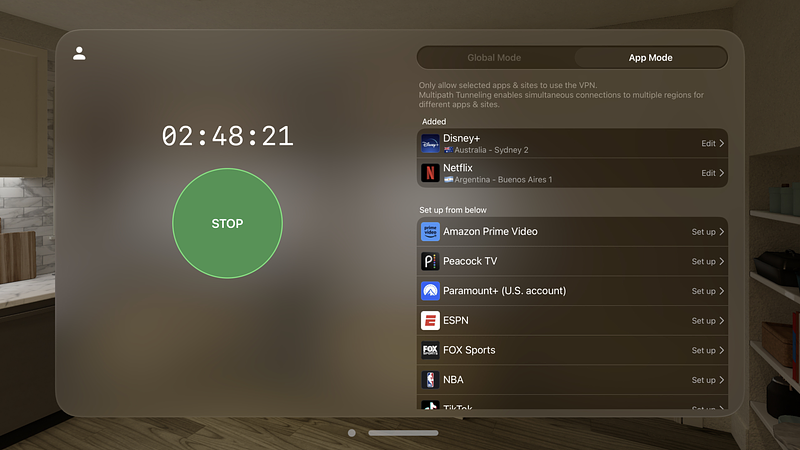This screenshot has width=800, height=450.
Task: Click Argentina - Buenos Aires 1 location text
Action: [x=503, y=180]
